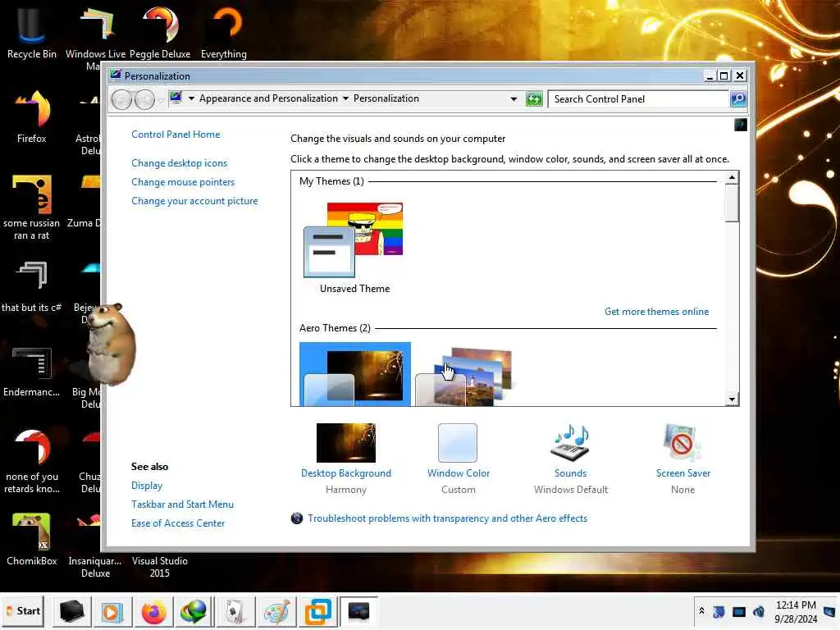
Task: Click the Start button on taskbar
Action: click(x=23, y=610)
